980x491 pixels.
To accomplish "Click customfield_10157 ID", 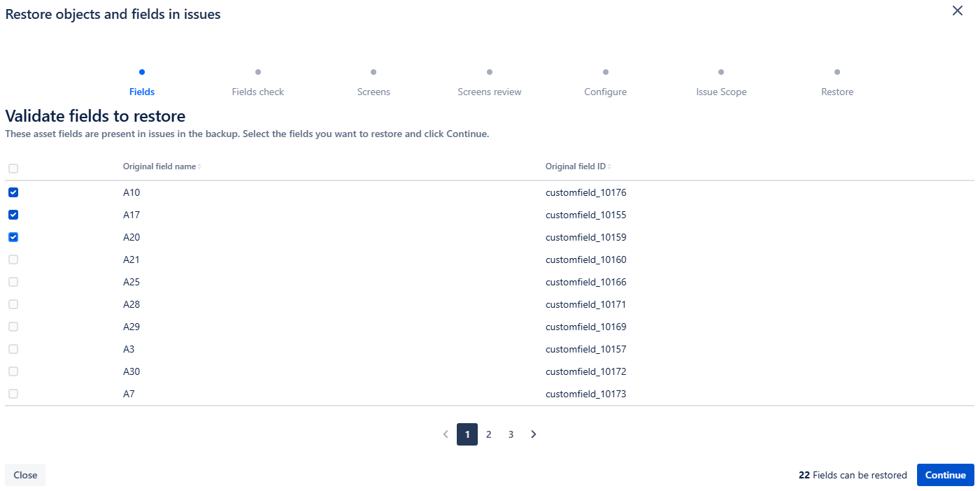I will [x=586, y=349].
